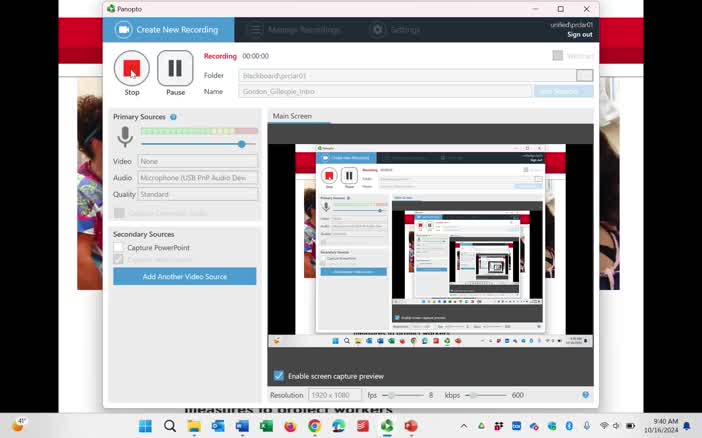Click the microphone icon in Primary Sources
This screenshot has height=438, width=702.
[125, 137]
